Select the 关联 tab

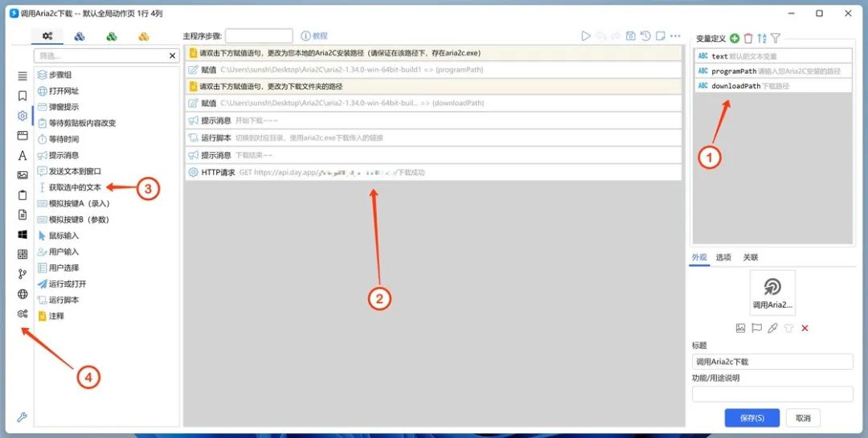point(751,257)
